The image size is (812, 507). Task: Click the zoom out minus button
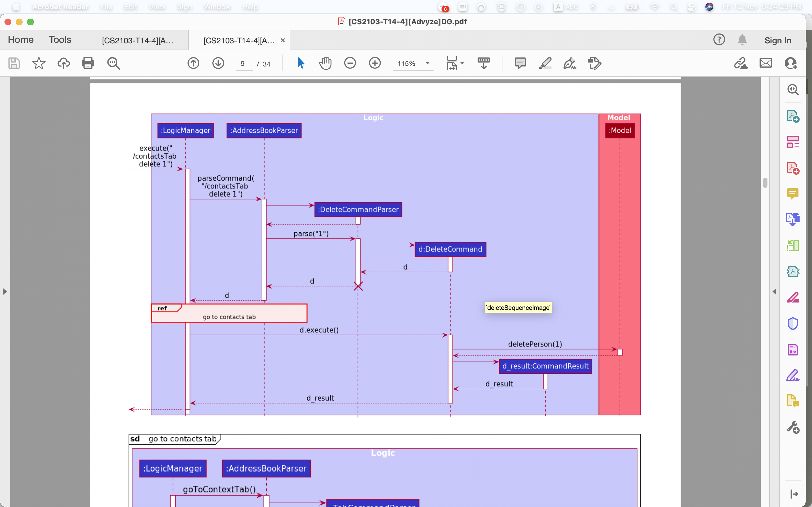click(x=350, y=63)
